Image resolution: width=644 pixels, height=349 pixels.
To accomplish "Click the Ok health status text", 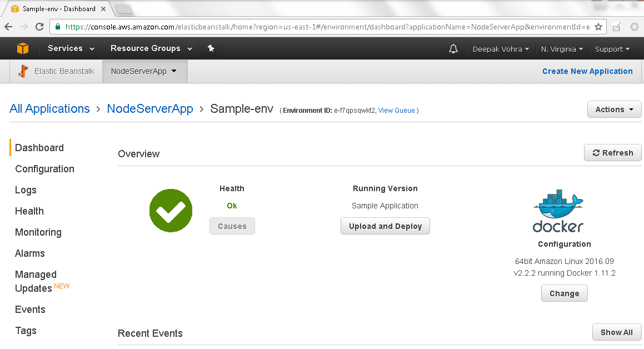I will click(x=232, y=206).
